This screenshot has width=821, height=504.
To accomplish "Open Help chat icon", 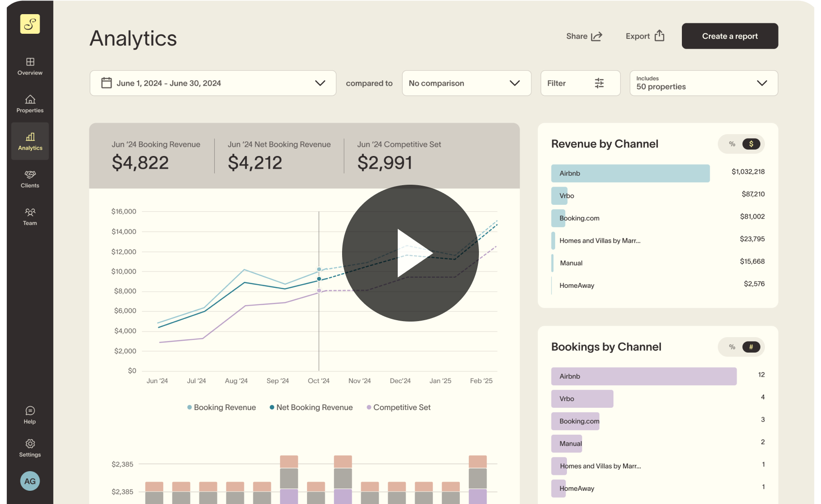I will [30, 411].
